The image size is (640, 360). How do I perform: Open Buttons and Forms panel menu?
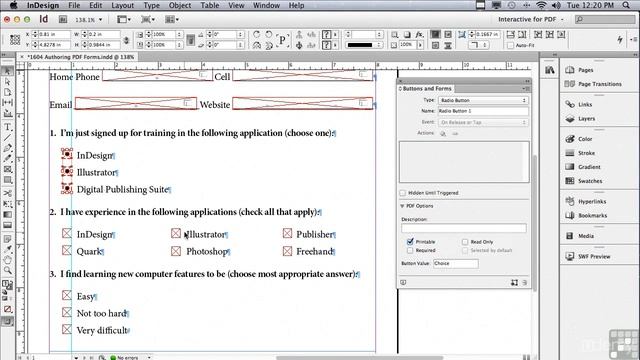[526, 89]
